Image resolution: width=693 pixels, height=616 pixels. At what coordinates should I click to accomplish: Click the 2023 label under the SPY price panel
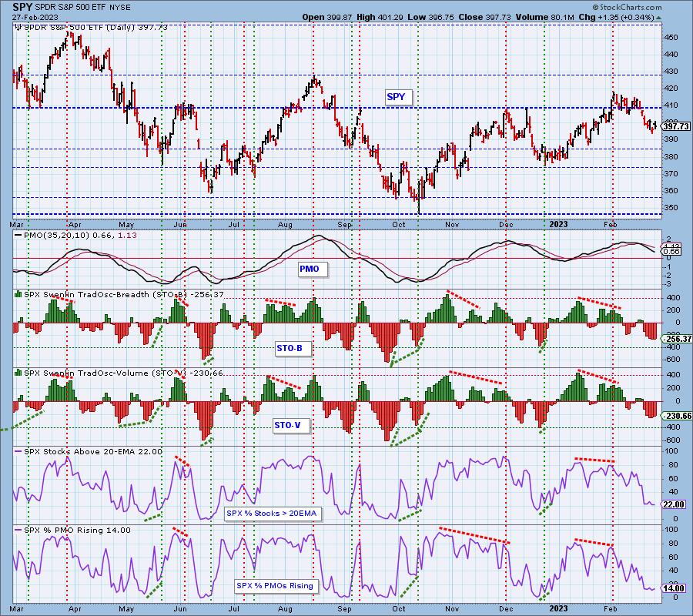[x=558, y=225]
